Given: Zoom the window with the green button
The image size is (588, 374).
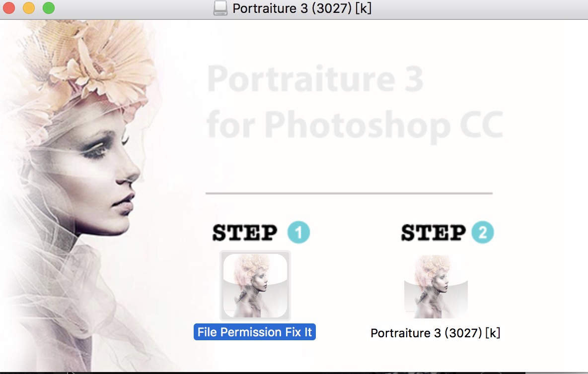Looking at the screenshot, I should (49, 8).
